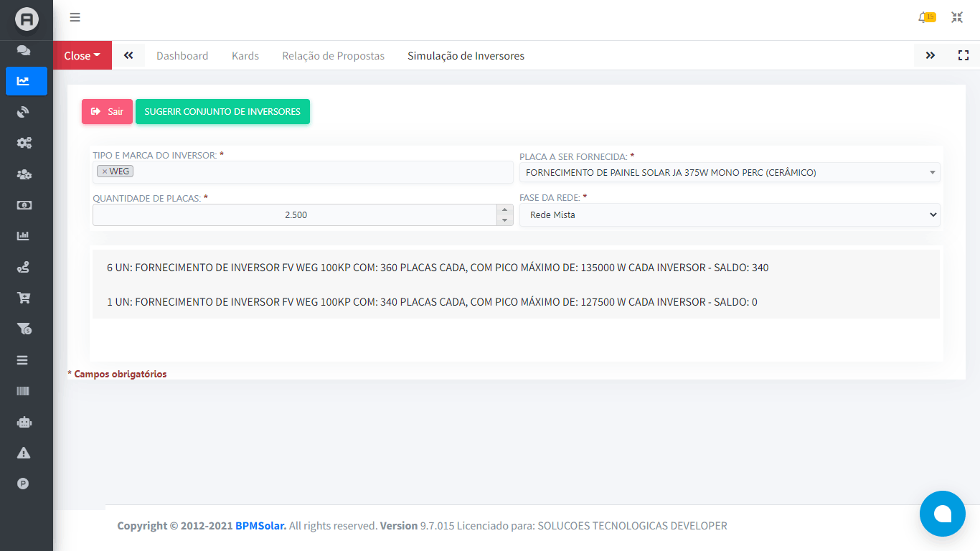Increase Quantidade de Placas with up arrow
The image size is (980, 551).
pos(504,210)
